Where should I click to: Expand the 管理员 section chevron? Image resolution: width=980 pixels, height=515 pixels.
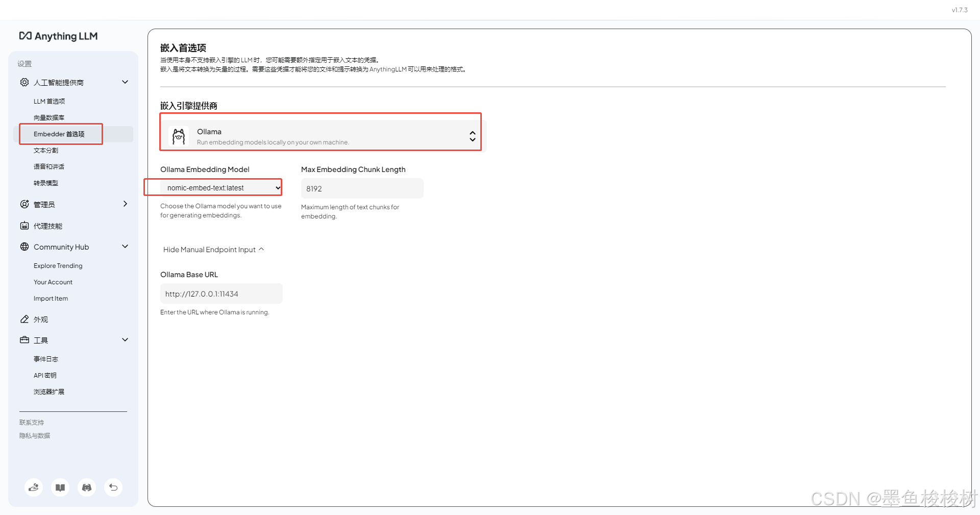click(125, 204)
